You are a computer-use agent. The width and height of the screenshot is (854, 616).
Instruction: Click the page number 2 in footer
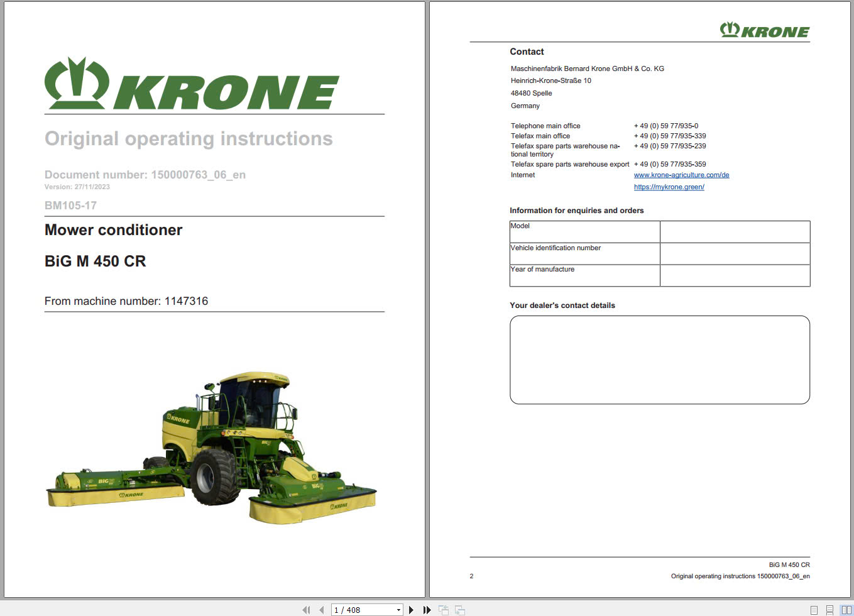tap(471, 576)
